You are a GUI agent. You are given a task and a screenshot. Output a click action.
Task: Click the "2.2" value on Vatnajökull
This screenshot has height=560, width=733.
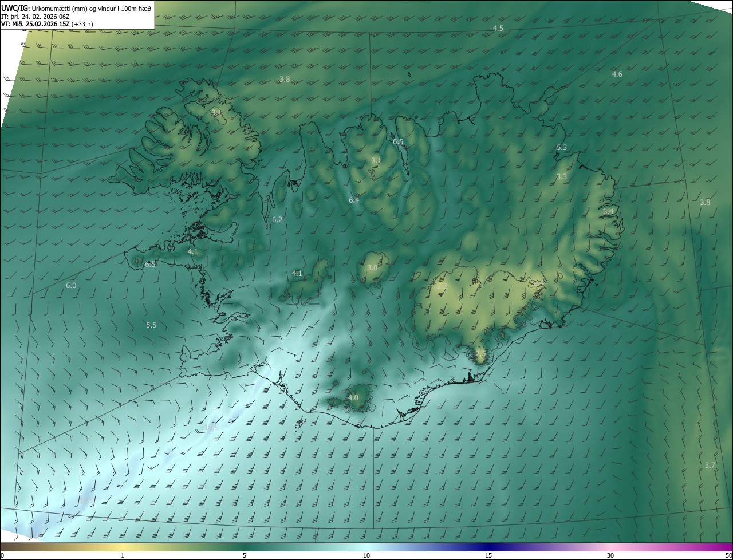click(x=442, y=286)
